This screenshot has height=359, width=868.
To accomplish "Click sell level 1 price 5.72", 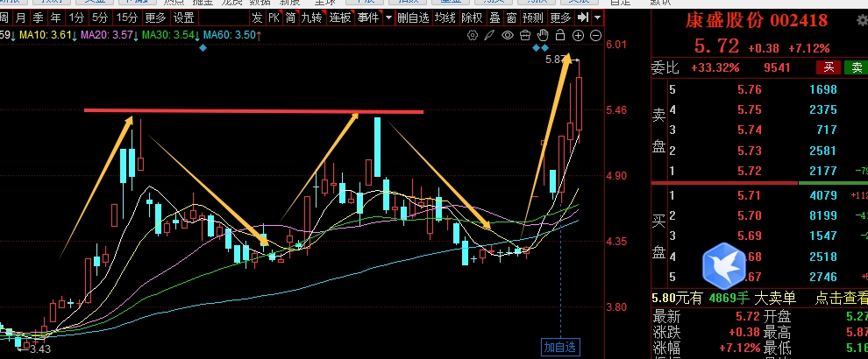I will pos(750,171).
